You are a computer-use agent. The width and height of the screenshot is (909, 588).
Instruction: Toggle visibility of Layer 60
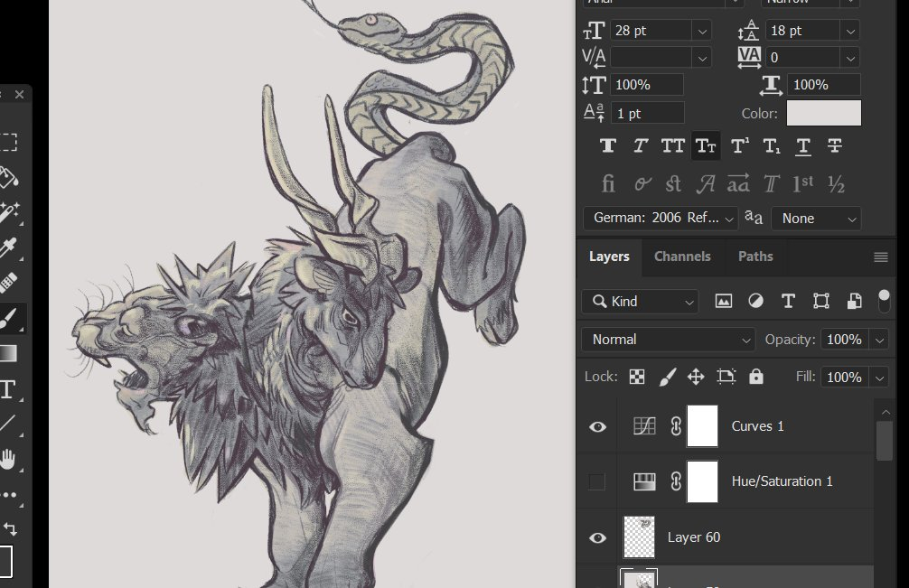tap(597, 538)
